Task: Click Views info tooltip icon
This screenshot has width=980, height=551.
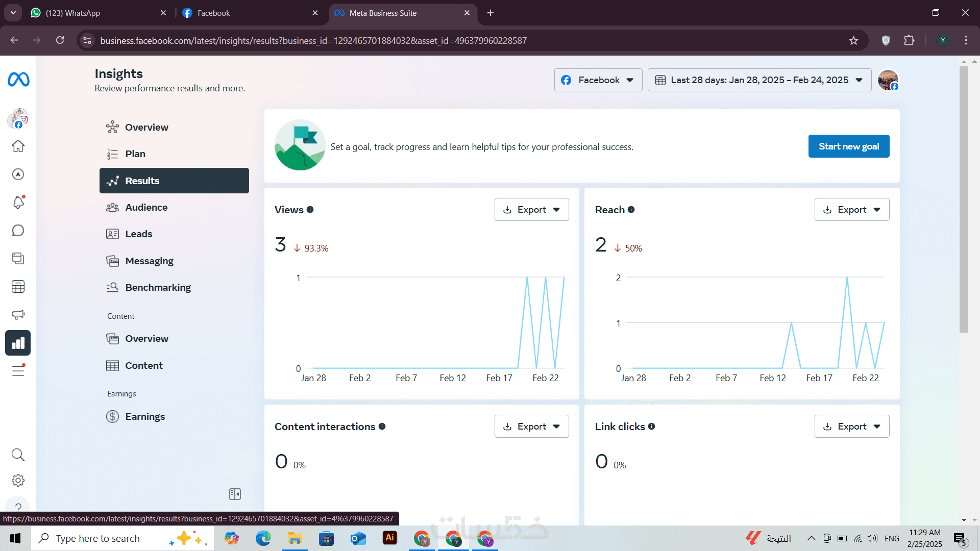Action: (x=310, y=210)
